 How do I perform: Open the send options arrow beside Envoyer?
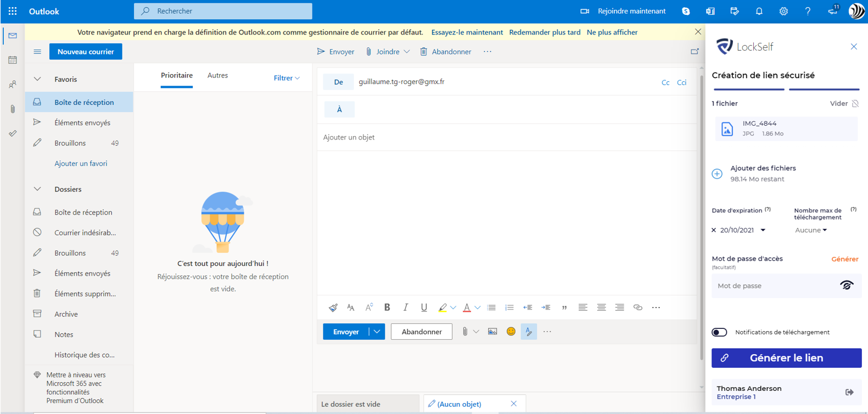point(377,332)
